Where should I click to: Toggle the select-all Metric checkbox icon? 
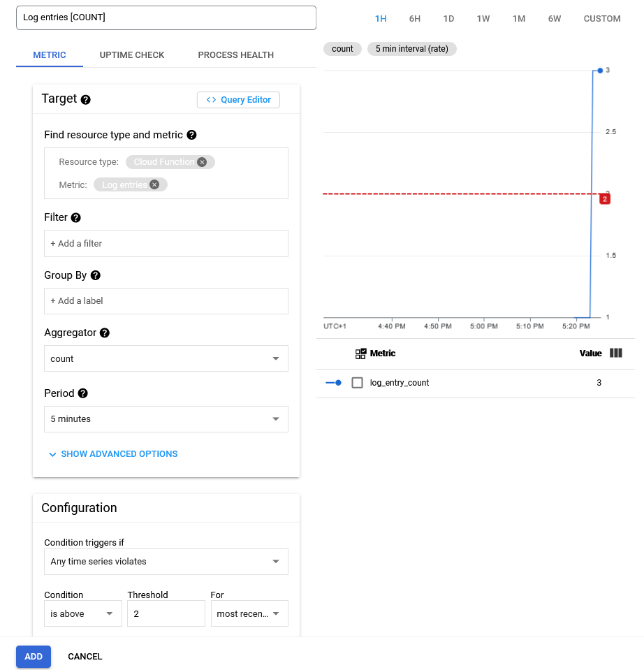[361, 354]
